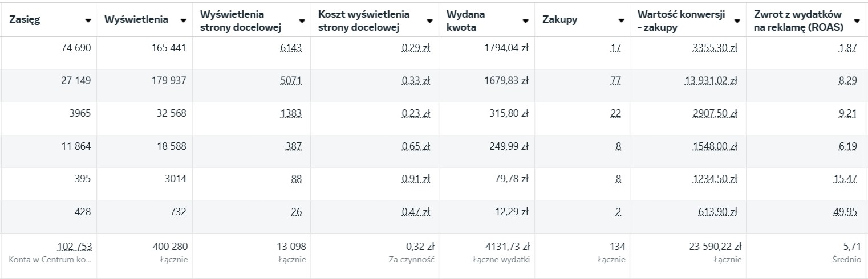Select the row with reach 11 864
868x279 pixels.
click(x=434, y=147)
